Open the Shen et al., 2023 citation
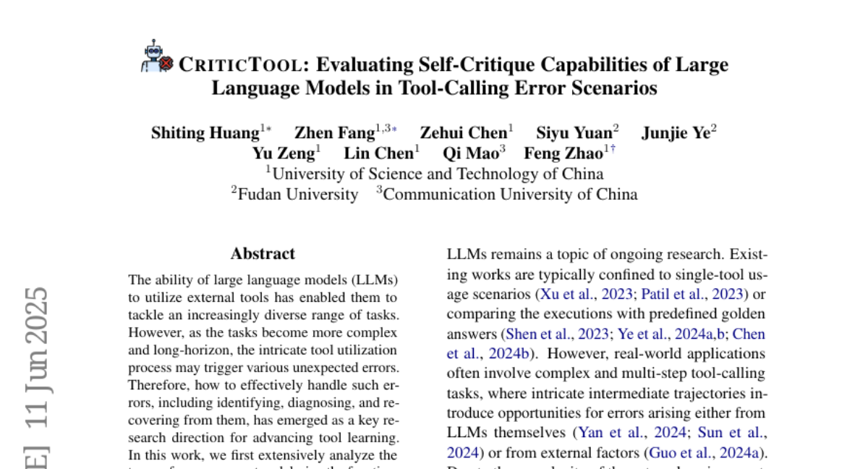Image resolution: width=868 pixels, height=469 pixels. click(556, 334)
